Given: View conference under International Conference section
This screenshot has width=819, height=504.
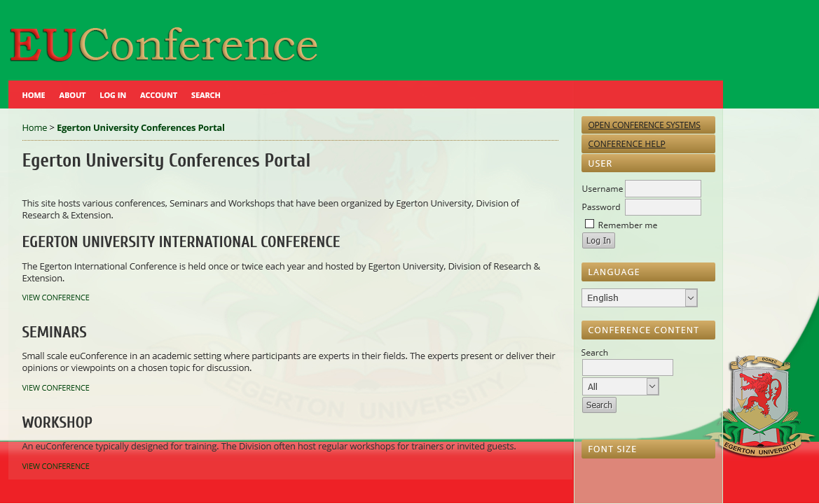Looking at the screenshot, I should [55, 297].
